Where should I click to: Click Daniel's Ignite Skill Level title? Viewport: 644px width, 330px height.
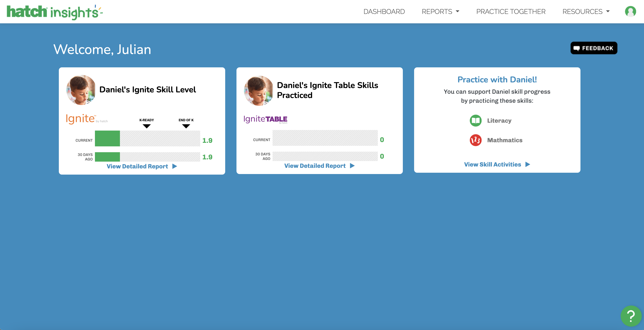tap(148, 90)
